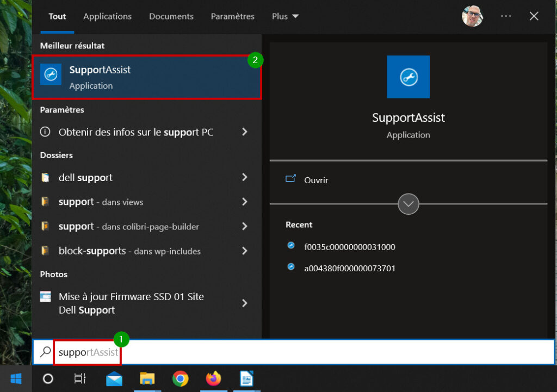The width and height of the screenshot is (557, 392).
Task: Click the SupportAssist wrench icon in results list
Action: (51, 74)
